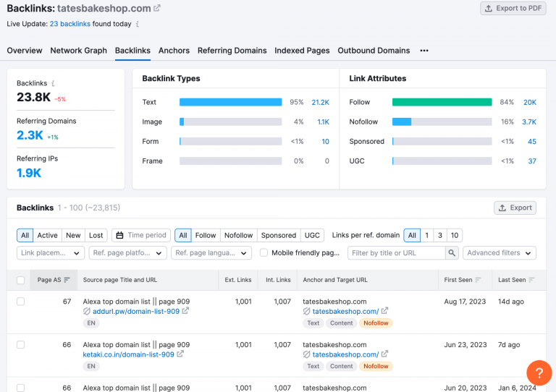Select Active backlinks filter

pyautogui.click(x=47, y=235)
